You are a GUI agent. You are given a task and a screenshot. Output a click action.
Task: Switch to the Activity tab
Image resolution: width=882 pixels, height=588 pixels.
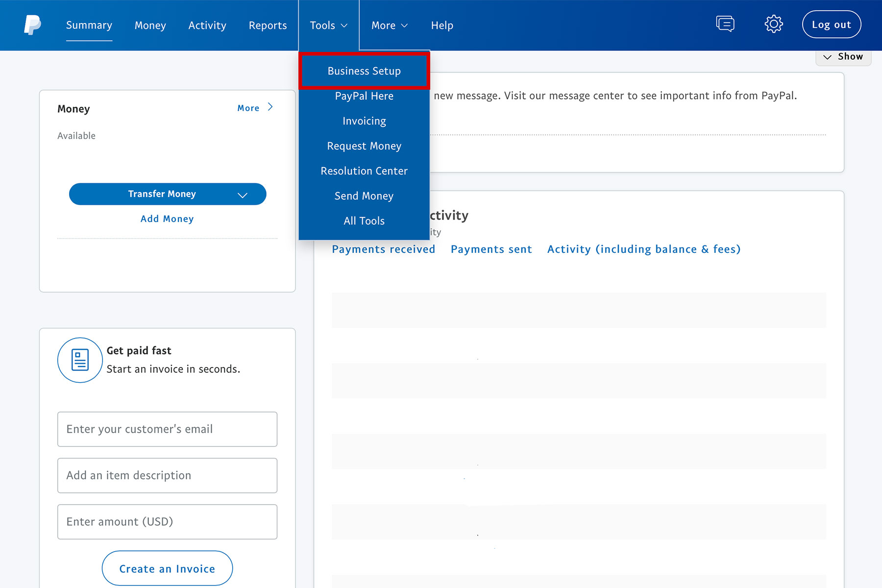[207, 25]
